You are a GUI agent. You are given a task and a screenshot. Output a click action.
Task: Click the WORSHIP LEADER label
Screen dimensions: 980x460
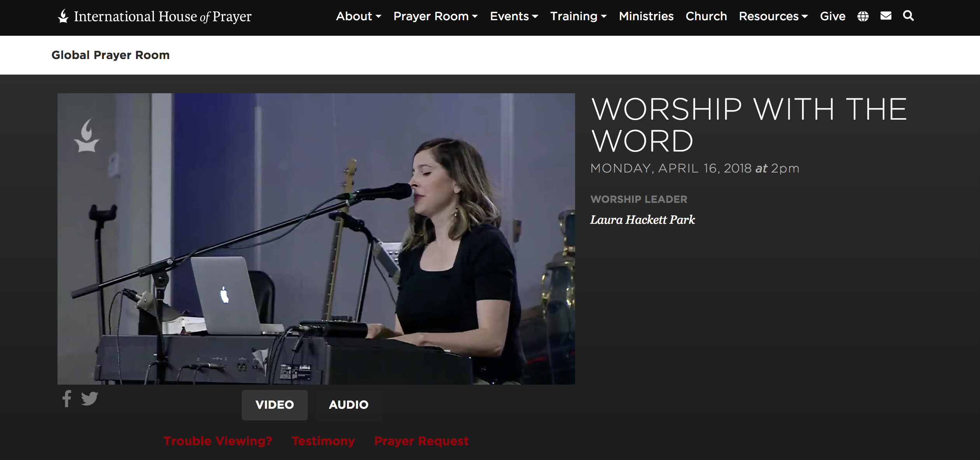click(639, 199)
